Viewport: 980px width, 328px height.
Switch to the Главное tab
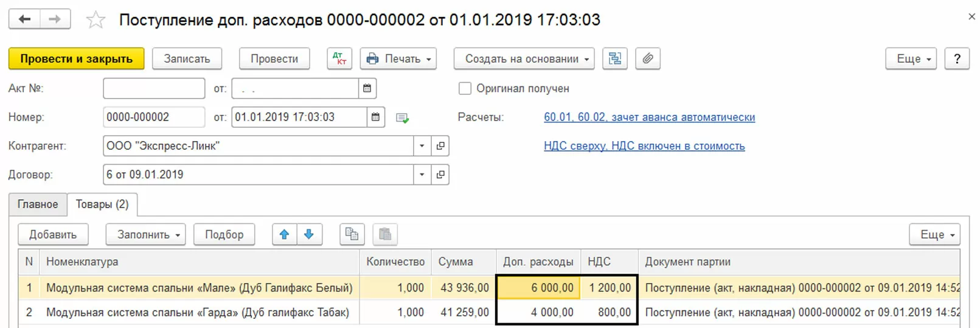coord(38,204)
